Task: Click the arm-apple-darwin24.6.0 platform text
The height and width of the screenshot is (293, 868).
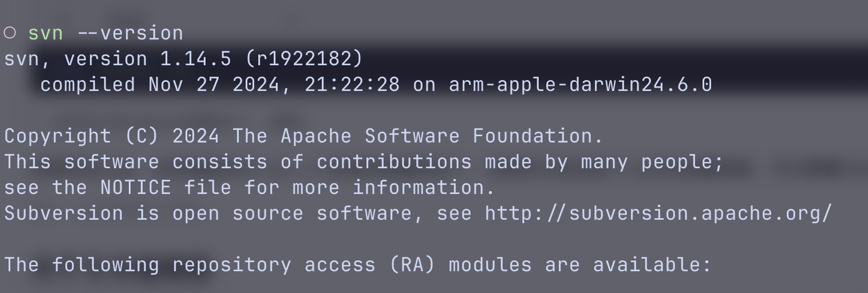Action: (580, 85)
